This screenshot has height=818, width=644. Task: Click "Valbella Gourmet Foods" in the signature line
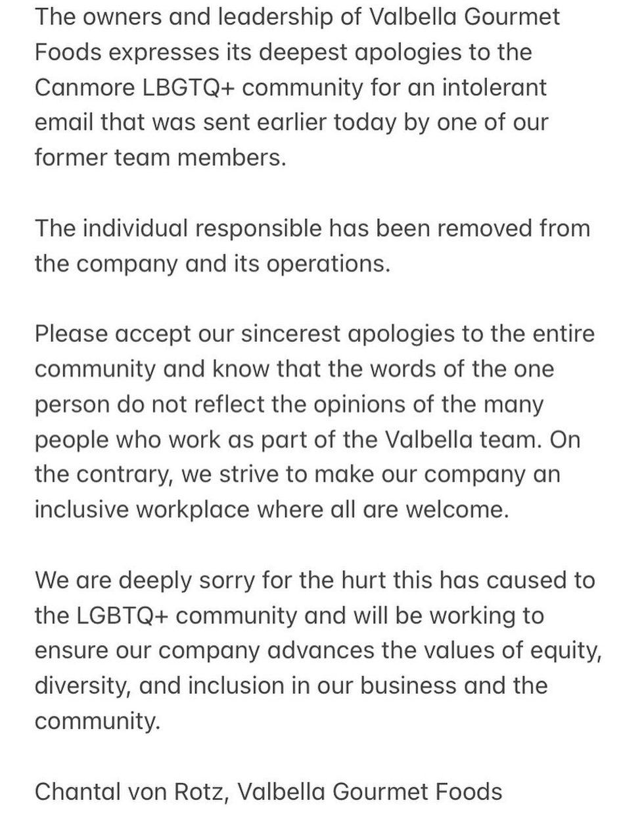[x=369, y=792]
